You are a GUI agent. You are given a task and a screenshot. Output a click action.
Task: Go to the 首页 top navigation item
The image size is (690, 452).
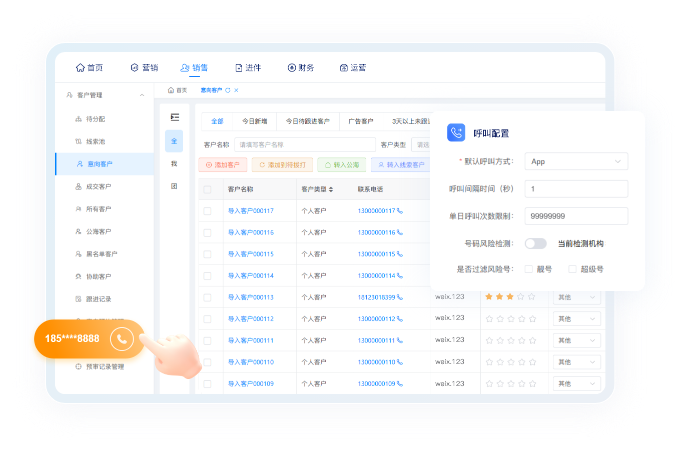click(x=89, y=67)
